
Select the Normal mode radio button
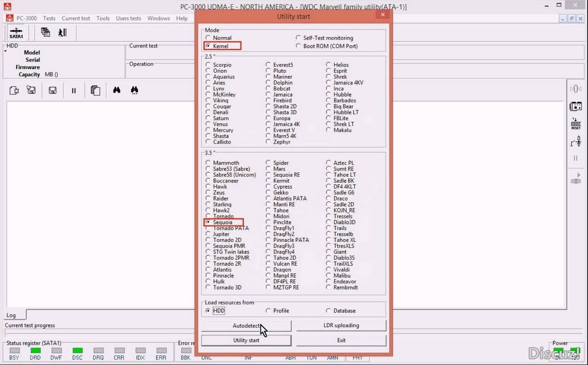coord(208,38)
